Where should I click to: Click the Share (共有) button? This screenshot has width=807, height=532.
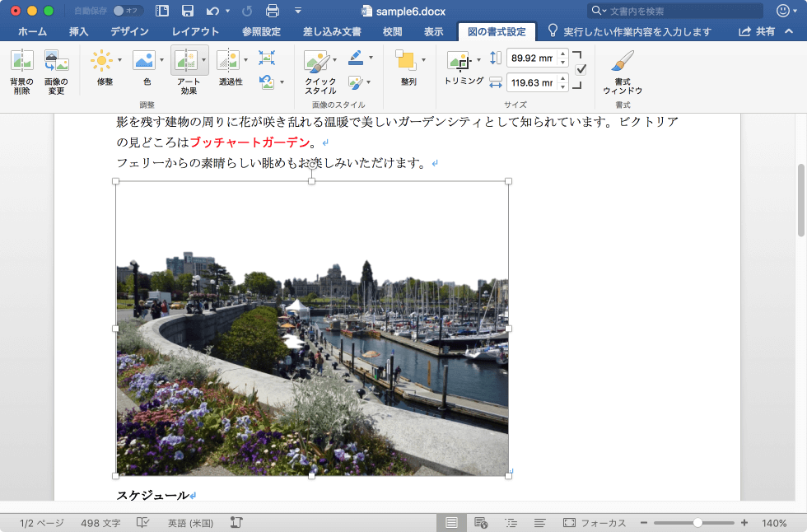click(x=757, y=31)
